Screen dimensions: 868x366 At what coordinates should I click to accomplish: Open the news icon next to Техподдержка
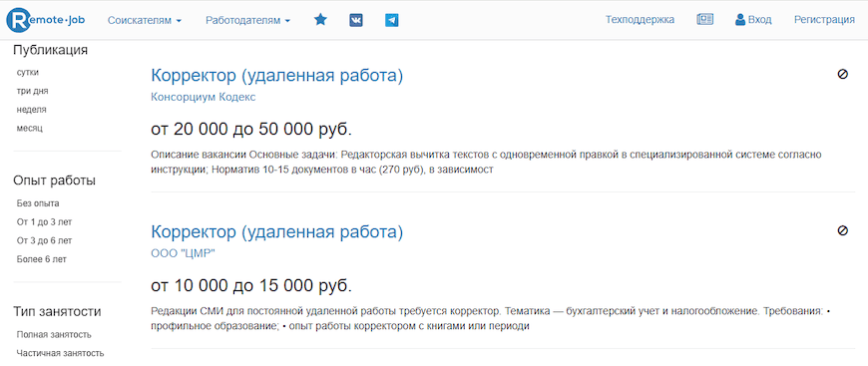[704, 20]
